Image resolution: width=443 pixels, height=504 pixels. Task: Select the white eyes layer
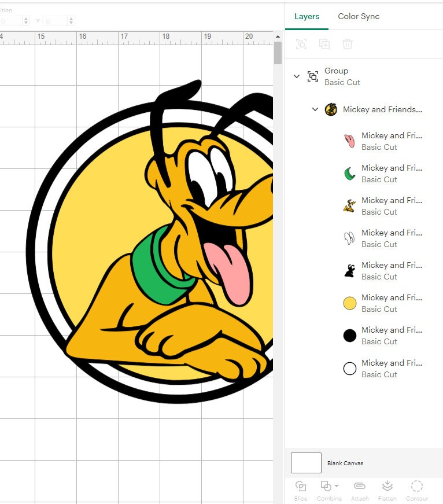pyautogui.click(x=382, y=238)
